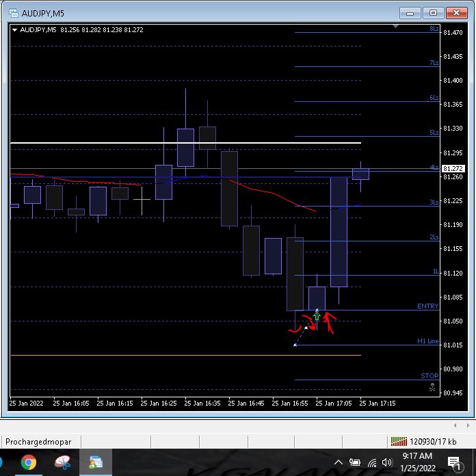
Task: Click the green up-arrow entry marker
Action: [x=317, y=317]
